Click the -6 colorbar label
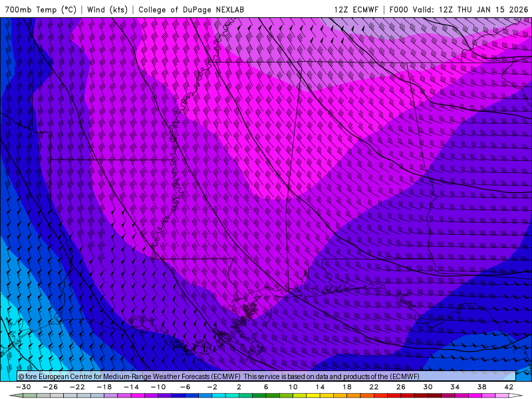The width and height of the screenshot is (532, 399). coord(186,387)
